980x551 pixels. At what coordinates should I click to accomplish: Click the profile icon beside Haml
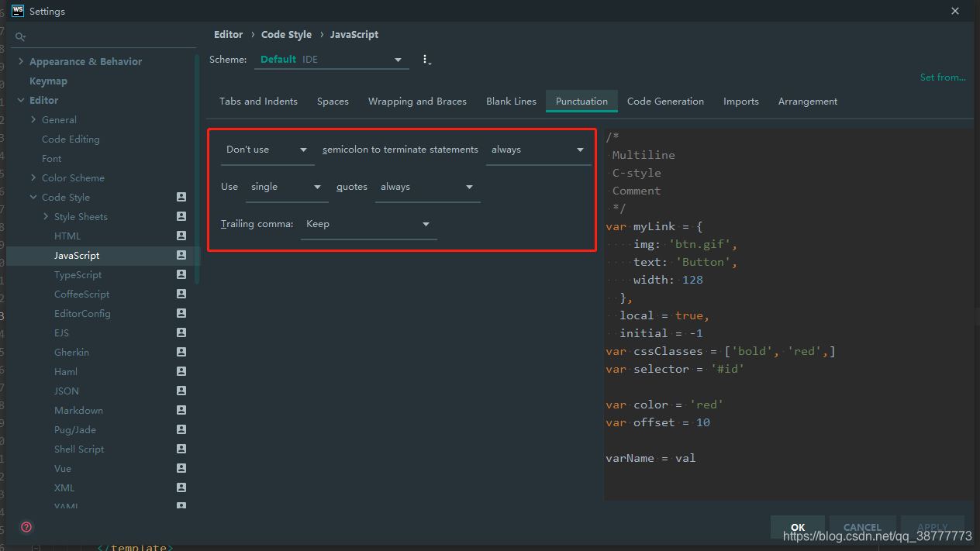[x=181, y=371]
